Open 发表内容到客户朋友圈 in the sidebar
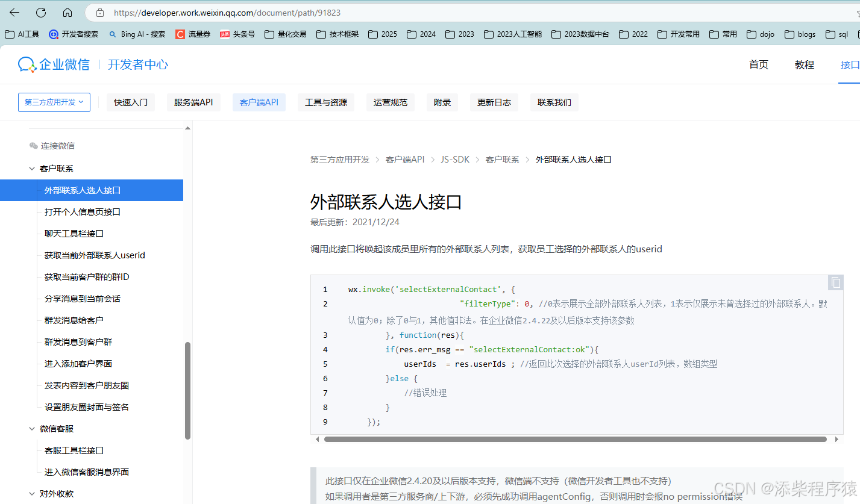The image size is (860, 504). click(87, 385)
